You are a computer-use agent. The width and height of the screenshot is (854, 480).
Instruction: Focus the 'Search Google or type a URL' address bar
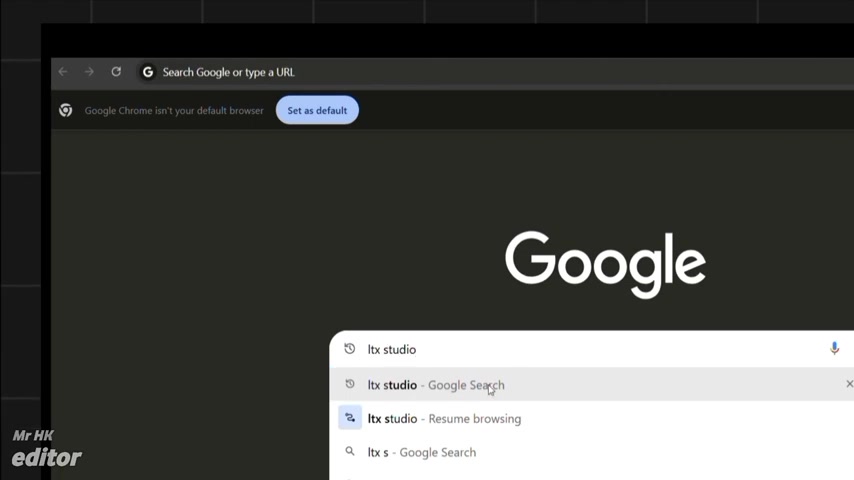(x=495, y=72)
